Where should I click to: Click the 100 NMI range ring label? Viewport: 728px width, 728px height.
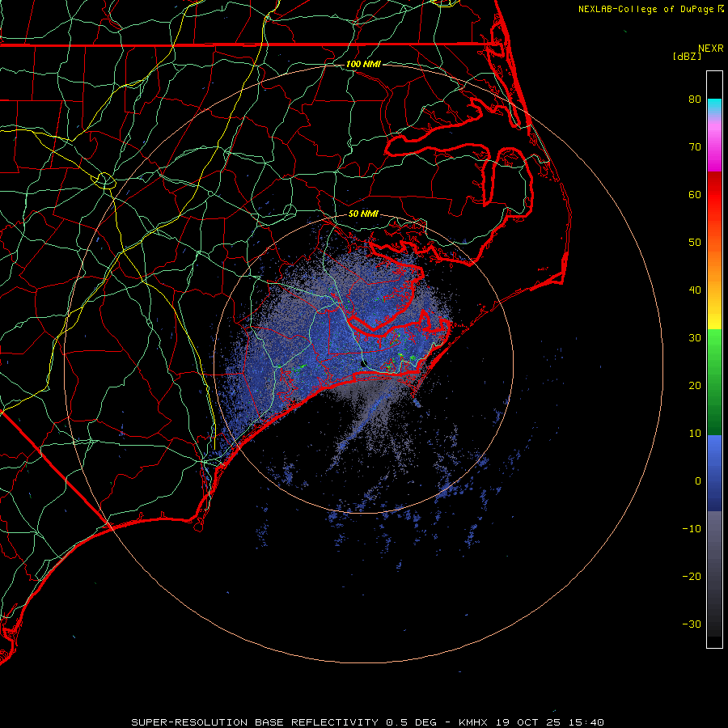pos(363,64)
